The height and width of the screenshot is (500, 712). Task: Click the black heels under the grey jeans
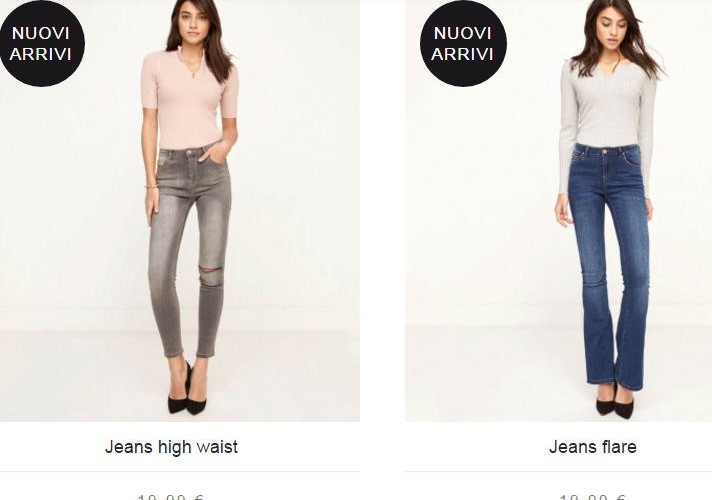(186, 393)
